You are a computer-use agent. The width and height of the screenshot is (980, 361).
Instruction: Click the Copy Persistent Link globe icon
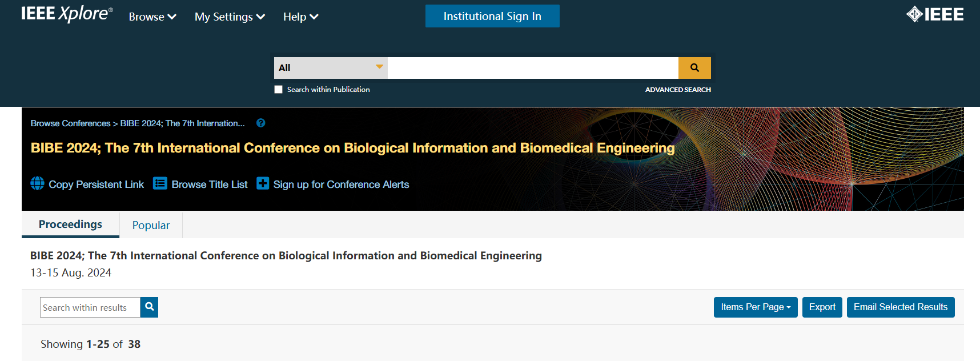[x=38, y=183]
